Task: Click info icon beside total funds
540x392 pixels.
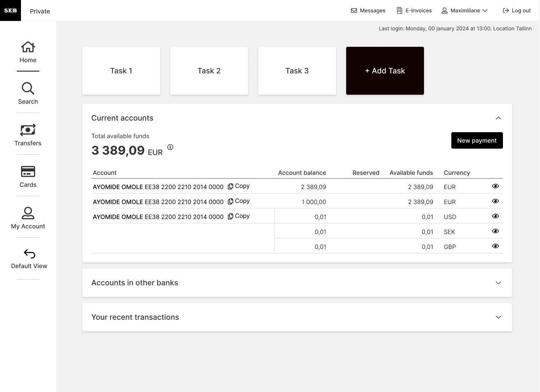Action: 170,147
